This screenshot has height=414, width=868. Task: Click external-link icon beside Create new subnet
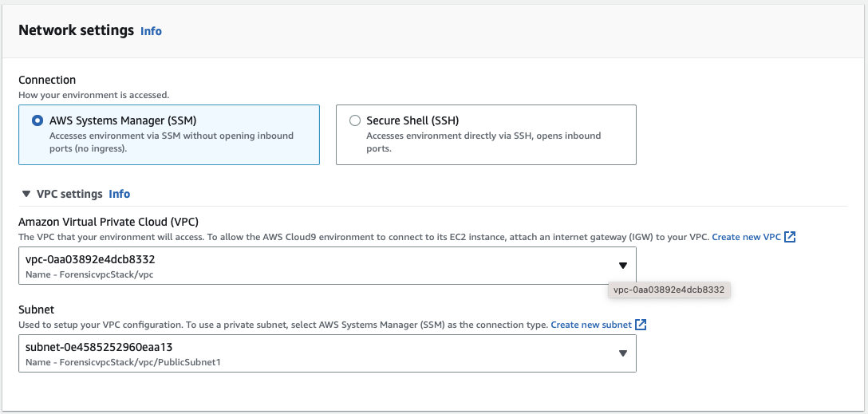pyautogui.click(x=641, y=325)
